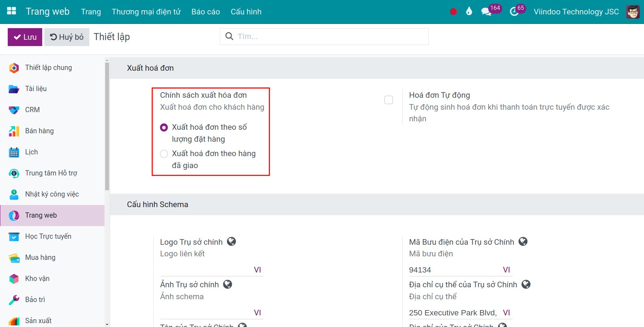
Task: Click globe icon beside Logo Trụ sở chính
Action: pyautogui.click(x=231, y=242)
